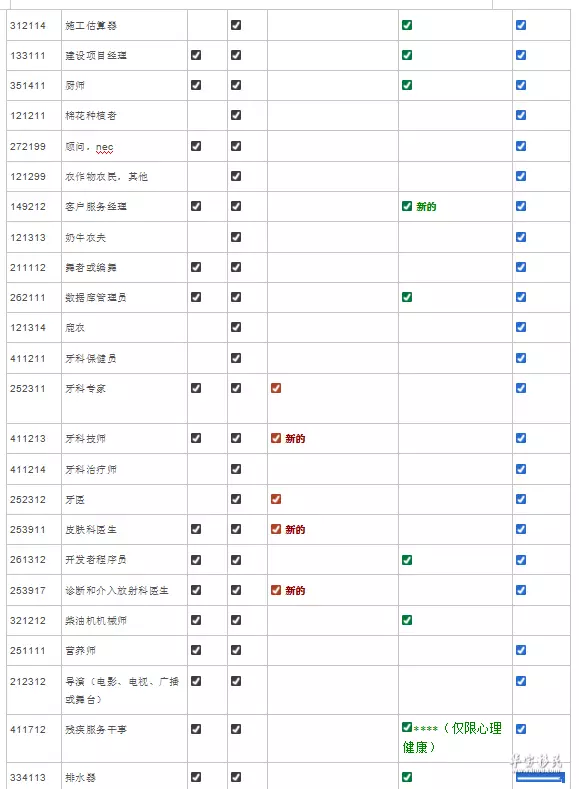Select the 牙科专家 occupation text

coord(86,388)
